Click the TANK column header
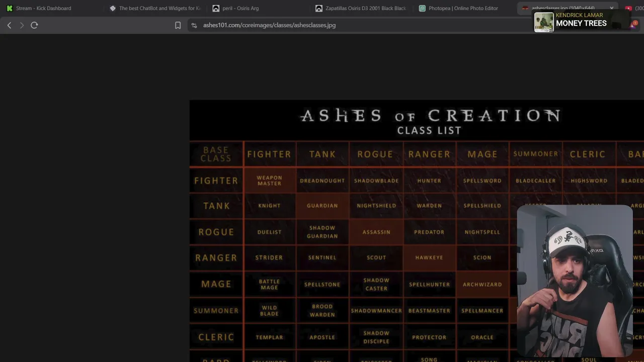This screenshot has height=362, width=644. [323, 154]
